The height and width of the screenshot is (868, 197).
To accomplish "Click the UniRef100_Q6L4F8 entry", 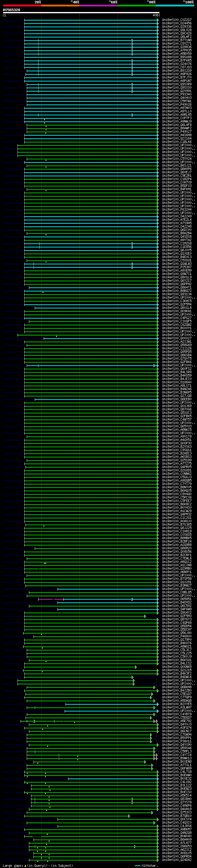I will coord(177,125).
